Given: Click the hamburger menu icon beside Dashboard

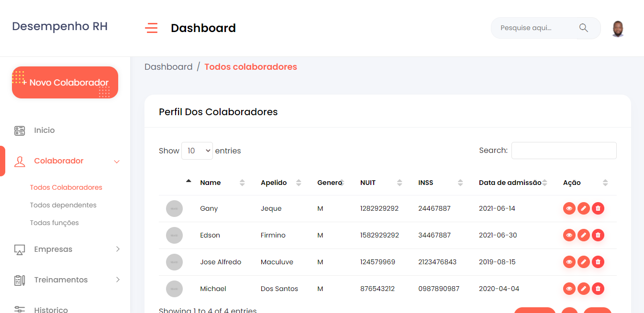Looking at the screenshot, I should [151, 28].
